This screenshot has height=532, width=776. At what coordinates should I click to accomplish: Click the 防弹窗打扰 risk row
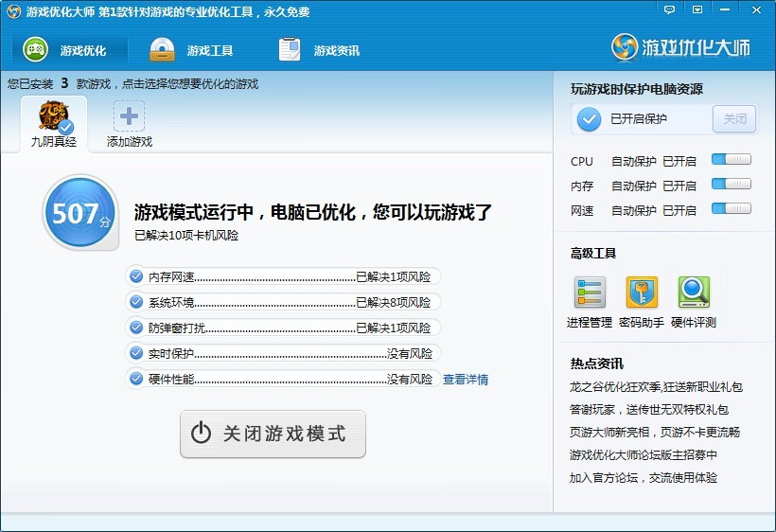click(x=283, y=328)
